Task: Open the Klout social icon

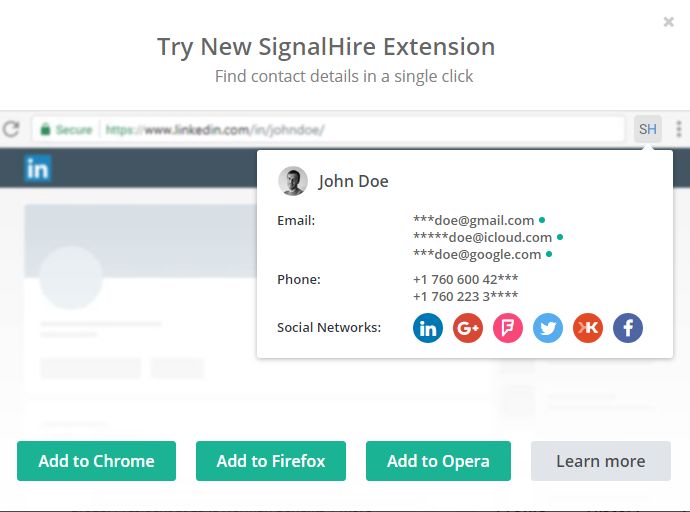Action: click(588, 328)
